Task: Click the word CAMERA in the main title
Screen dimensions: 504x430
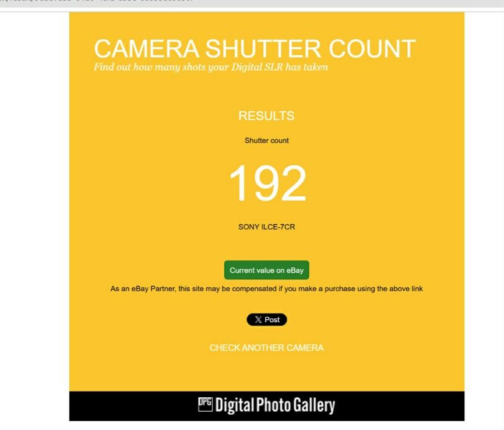Action: pos(147,49)
